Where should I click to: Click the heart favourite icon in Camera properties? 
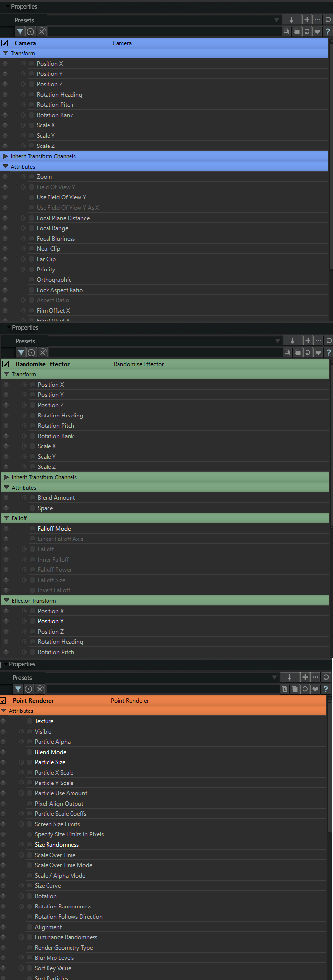pyautogui.click(x=317, y=31)
